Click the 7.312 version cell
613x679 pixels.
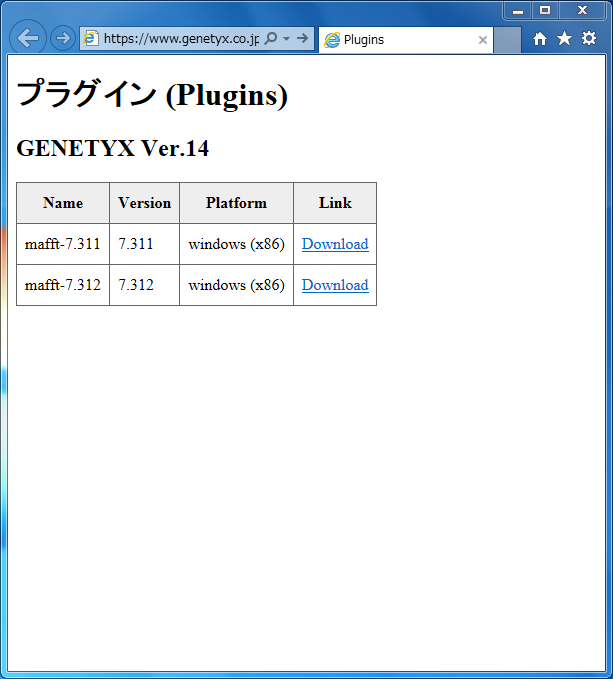[x=145, y=285]
